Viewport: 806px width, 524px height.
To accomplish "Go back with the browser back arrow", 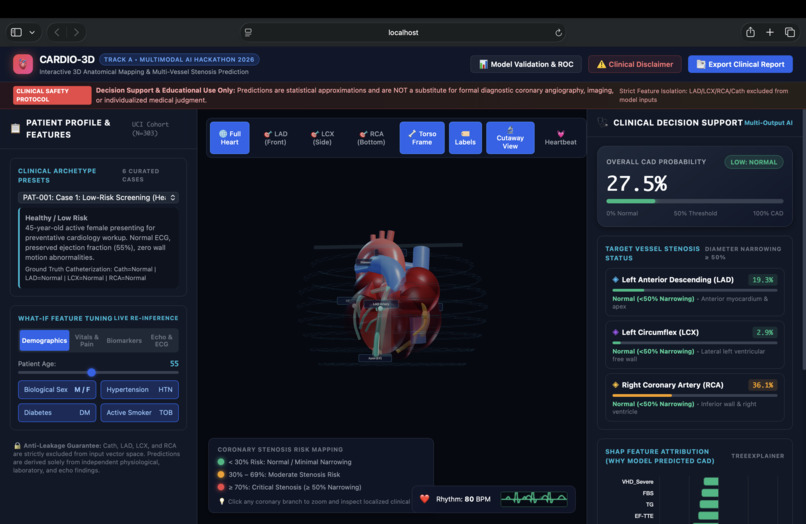I will click(x=57, y=32).
